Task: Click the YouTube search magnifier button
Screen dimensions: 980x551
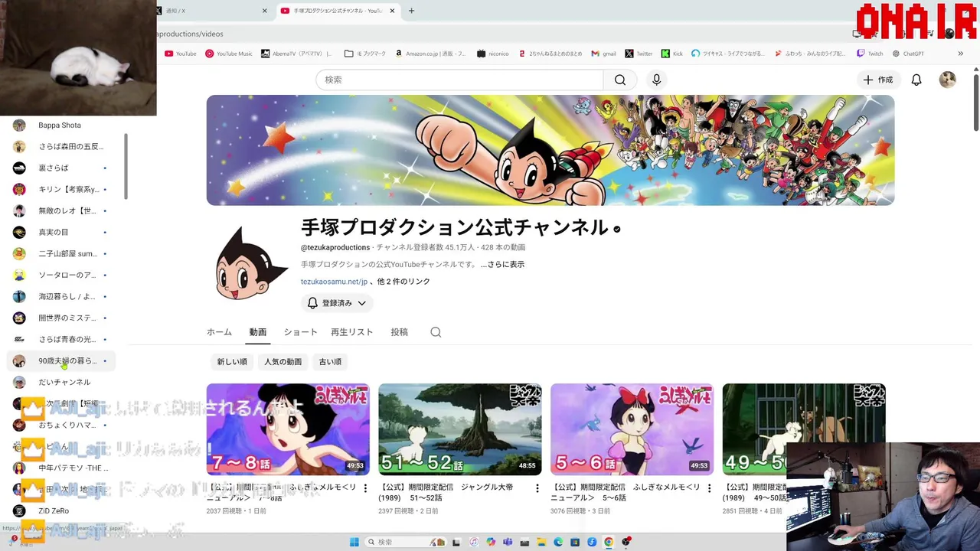Action: tap(620, 80)
